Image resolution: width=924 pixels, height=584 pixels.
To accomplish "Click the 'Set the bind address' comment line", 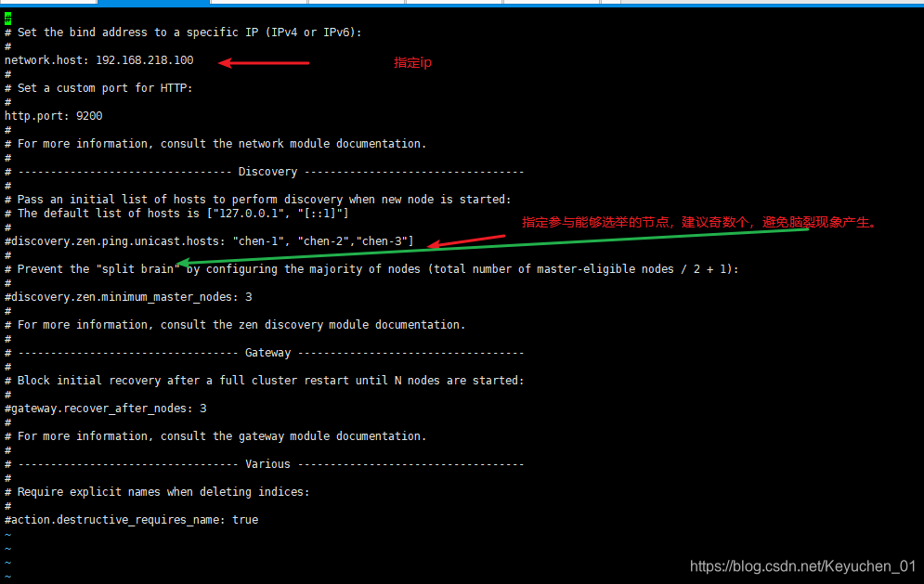I will (x=183, y=32).
